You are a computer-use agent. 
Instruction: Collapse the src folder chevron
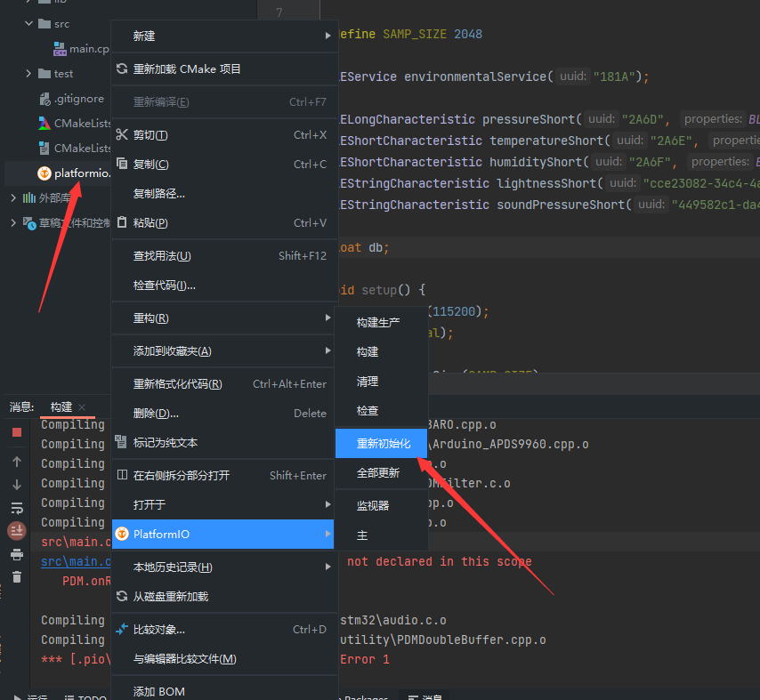28,23
